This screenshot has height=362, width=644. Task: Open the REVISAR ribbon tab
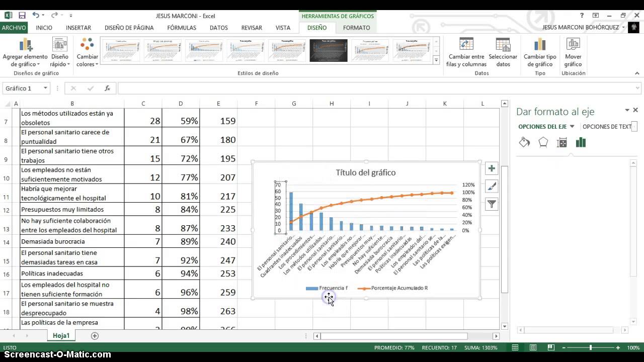pyautogui.click(x=252, y=28)
